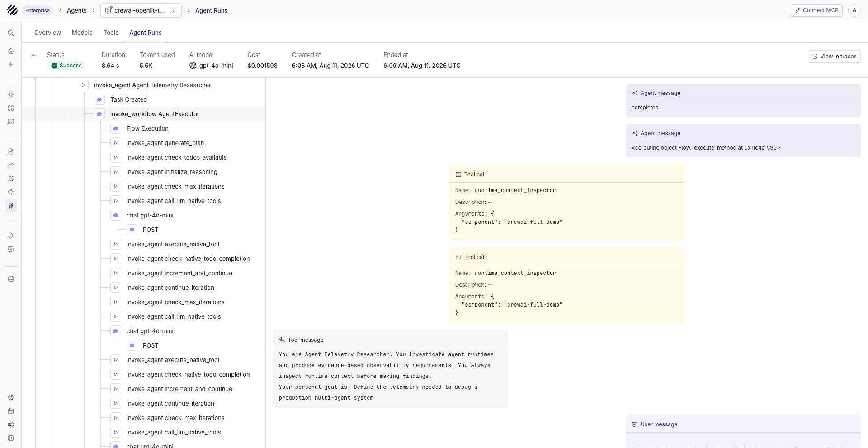Click Agents in the breadcrumb
The height and width of the screenshot is (448, 868).
pyautogui.click(x=77, y=10)
